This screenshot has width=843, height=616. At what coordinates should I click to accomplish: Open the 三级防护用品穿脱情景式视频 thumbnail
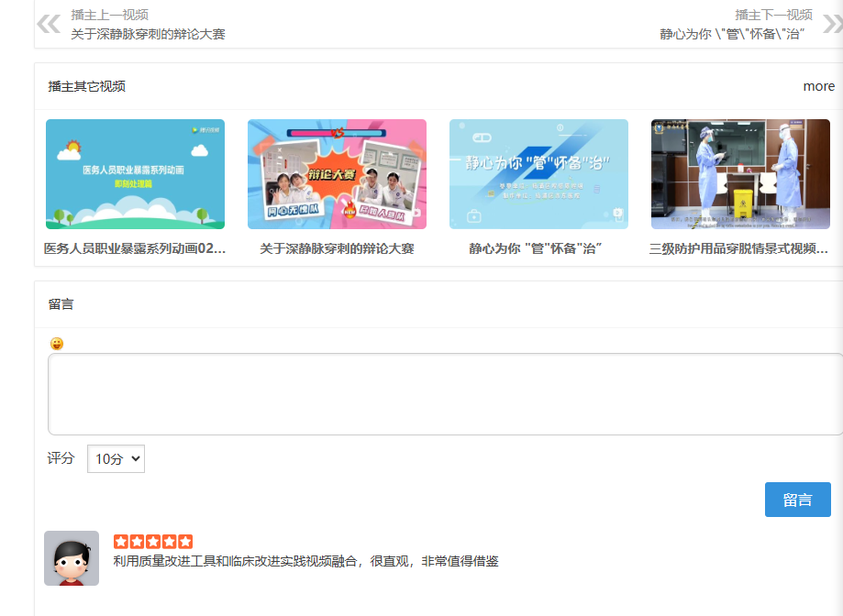pyautogui.click(x=740, y=174)
